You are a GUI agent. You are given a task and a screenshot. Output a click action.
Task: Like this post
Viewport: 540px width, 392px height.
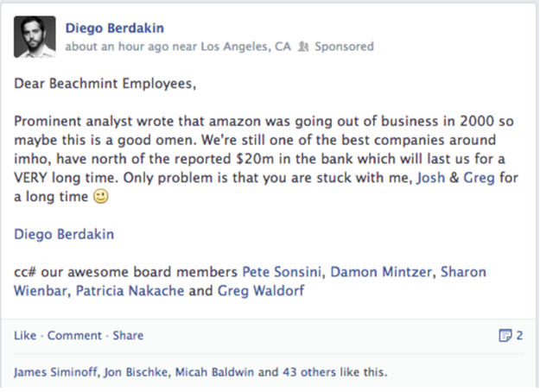click(x=25, y=335)
